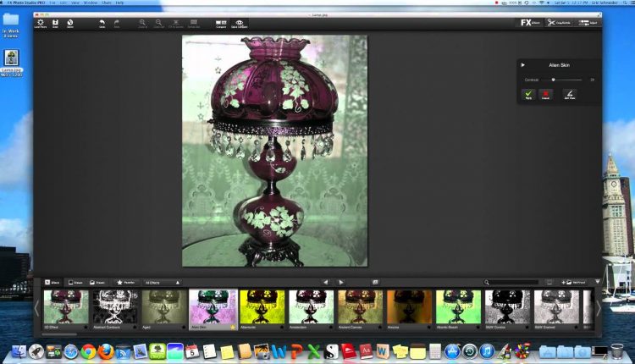The image size is (635, 364).
Task: Open the Help menu
Action: [x=119, y=3]
